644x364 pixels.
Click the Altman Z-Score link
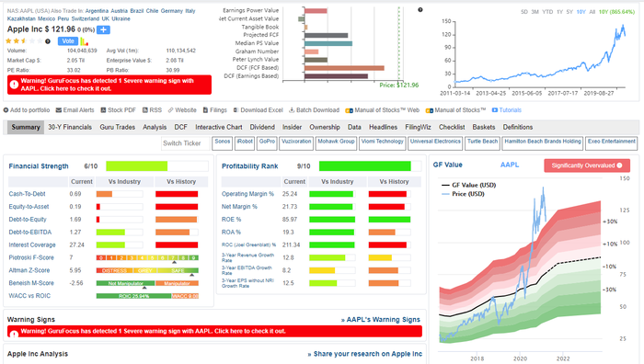coord(29,270)
